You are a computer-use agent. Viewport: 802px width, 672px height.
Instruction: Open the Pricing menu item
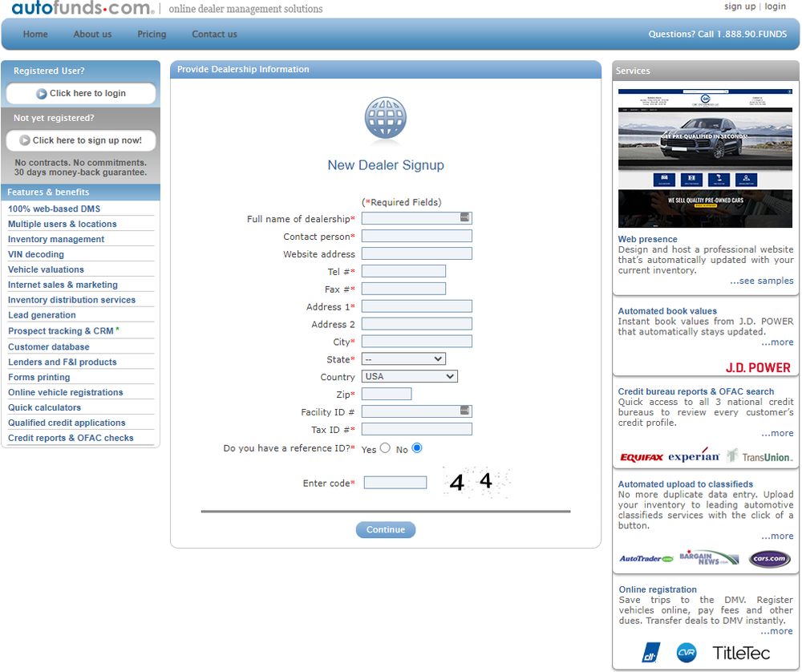pos(152,34)
